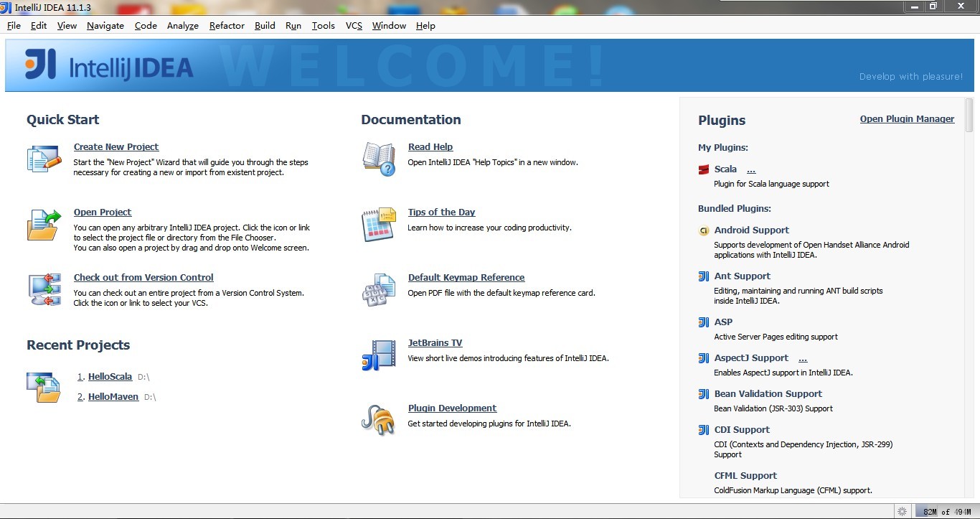This screenshot has height=519, width=980.
Task: Click the Default Keymap Reference icon
Action: [379, 290]
